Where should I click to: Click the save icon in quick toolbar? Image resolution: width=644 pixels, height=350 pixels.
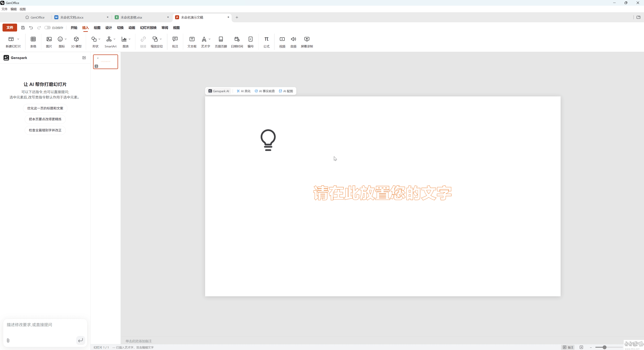[23, 28]
